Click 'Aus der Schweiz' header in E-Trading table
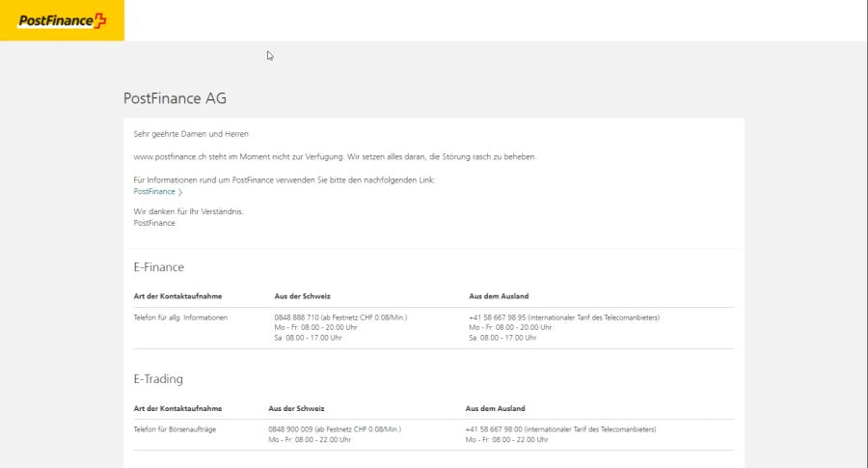Screen dimensions: 868x468 (x=296, y=409)
